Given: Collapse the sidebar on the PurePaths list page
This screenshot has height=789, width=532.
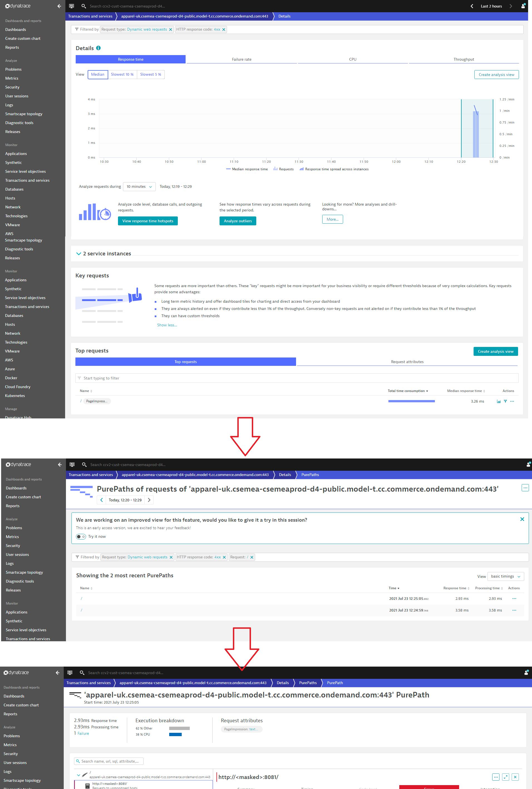Looking at the screenshot, I should point(60,465).
